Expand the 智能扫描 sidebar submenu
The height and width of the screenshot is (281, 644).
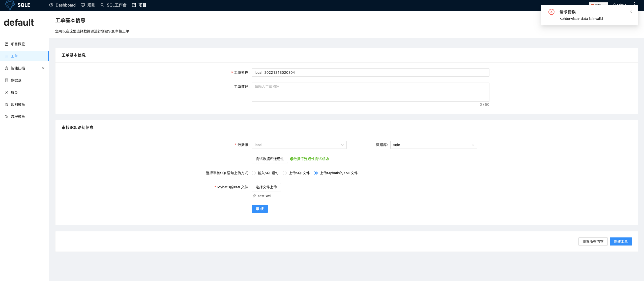[x=43, y=68]
